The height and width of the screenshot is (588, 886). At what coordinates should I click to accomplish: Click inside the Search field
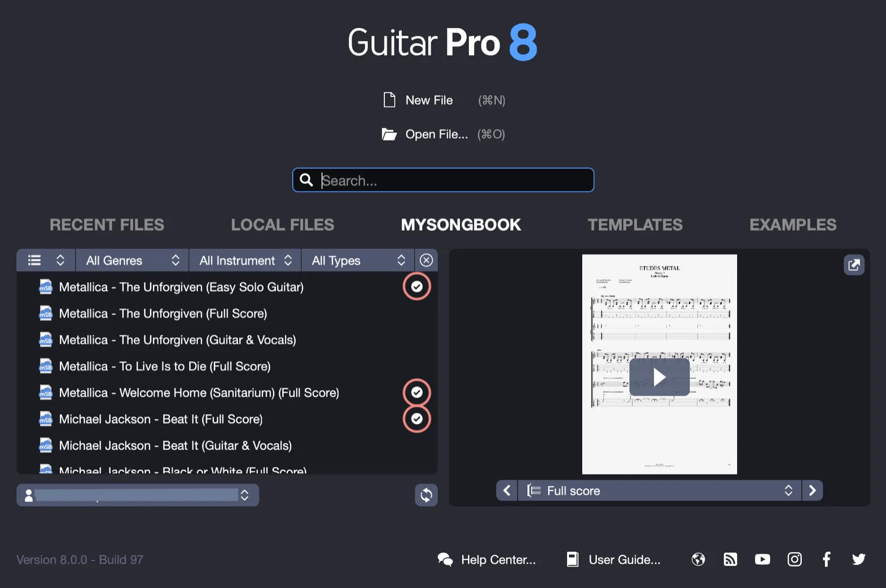tap(444, 180)
